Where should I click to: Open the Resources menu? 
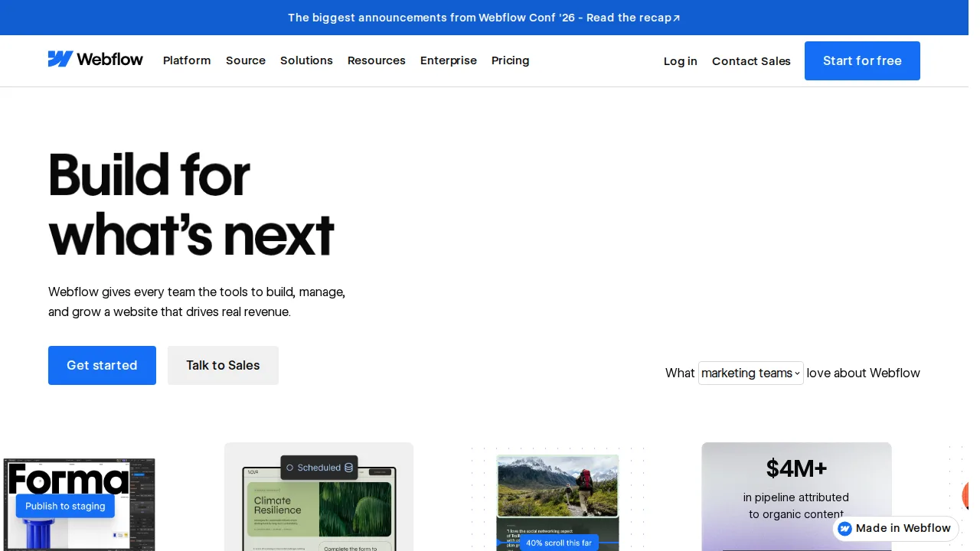tap(377, 60)
